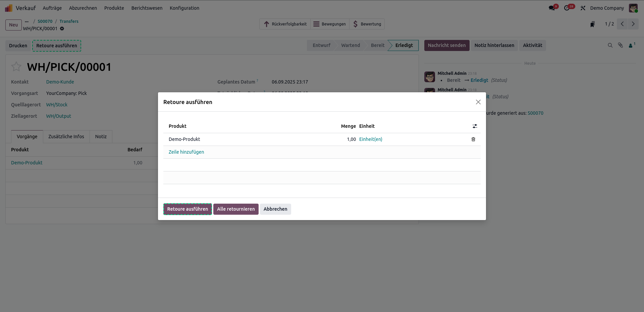Viewport: 644px width, 312px height.
Task: Go to previous record arrow
Action: (622, 24)
